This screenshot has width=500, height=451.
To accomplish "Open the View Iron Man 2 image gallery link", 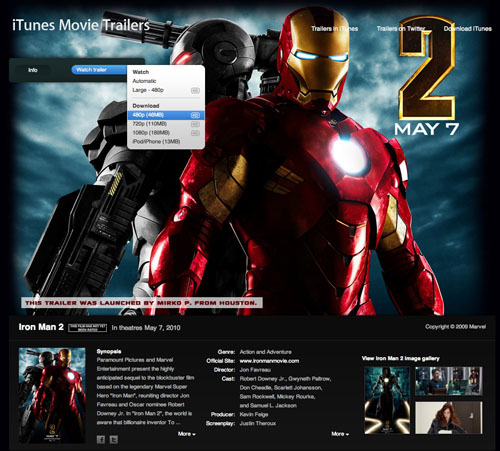I will [x=401, y=359].
